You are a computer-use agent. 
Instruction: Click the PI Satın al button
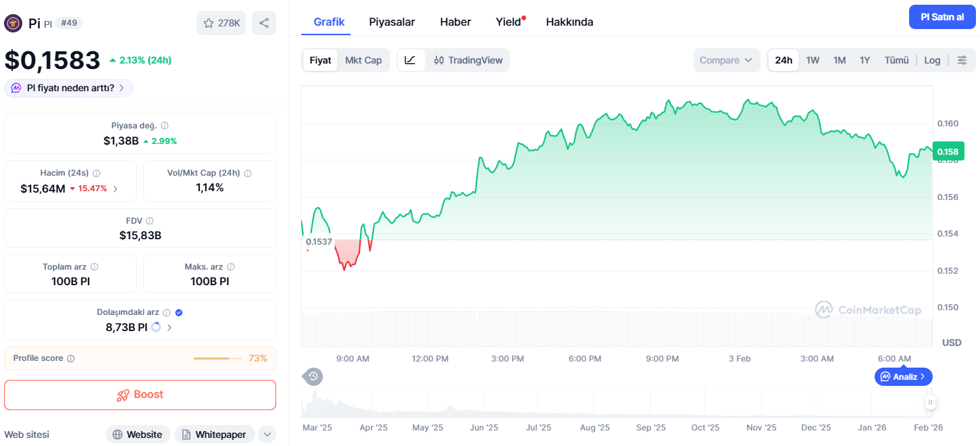pyautogui.click(x=942, y=17)
